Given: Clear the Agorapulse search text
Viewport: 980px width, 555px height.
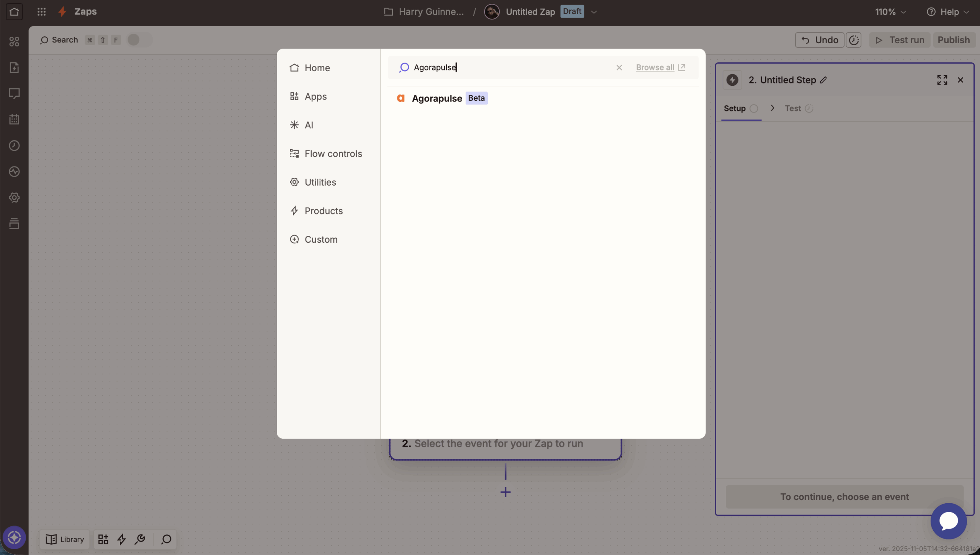Looking at the screenshot, I should point(619,68).
